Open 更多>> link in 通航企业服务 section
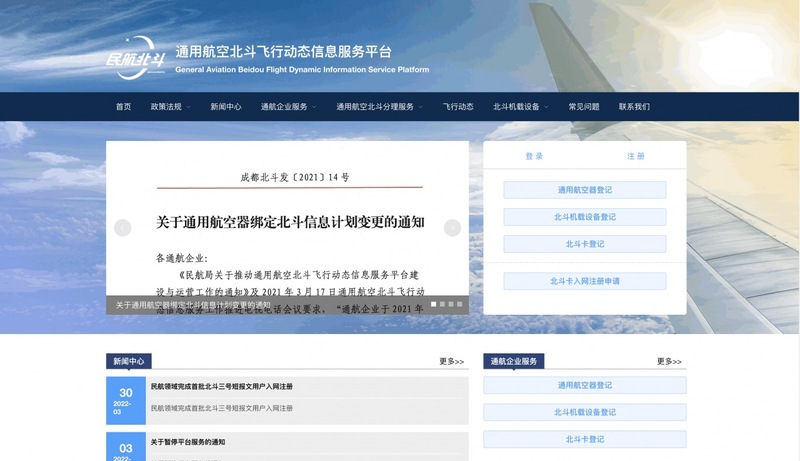 669,361
